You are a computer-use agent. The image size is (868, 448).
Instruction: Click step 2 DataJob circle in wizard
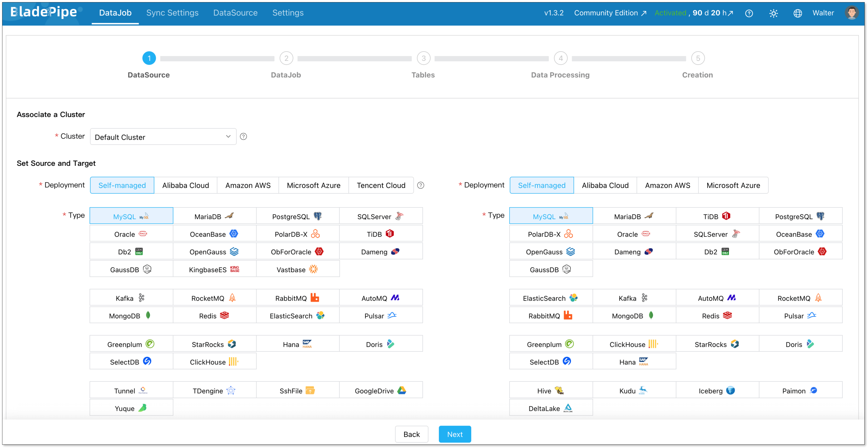286,58
